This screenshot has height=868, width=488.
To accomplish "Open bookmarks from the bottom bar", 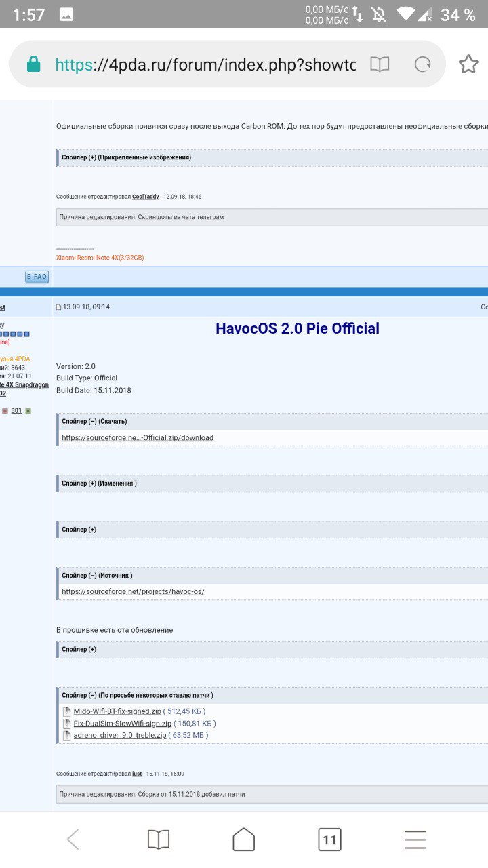I will (159, 840).
